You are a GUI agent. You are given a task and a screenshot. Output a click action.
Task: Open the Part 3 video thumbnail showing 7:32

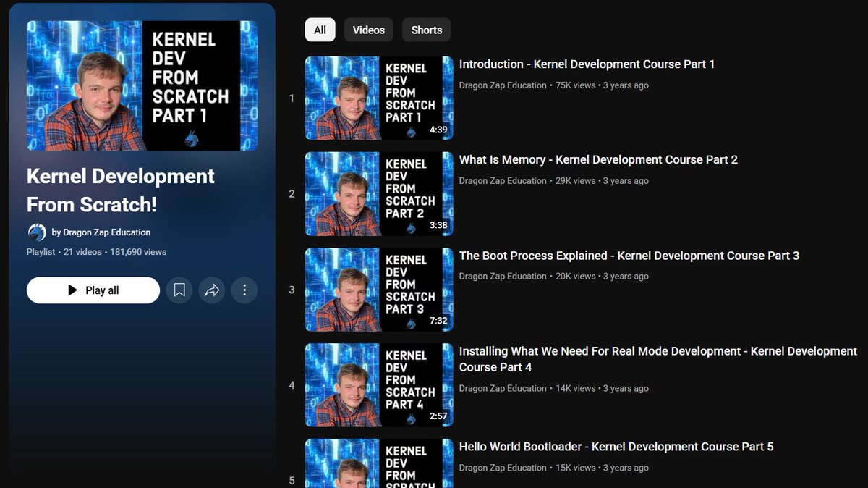coord(379,290)
